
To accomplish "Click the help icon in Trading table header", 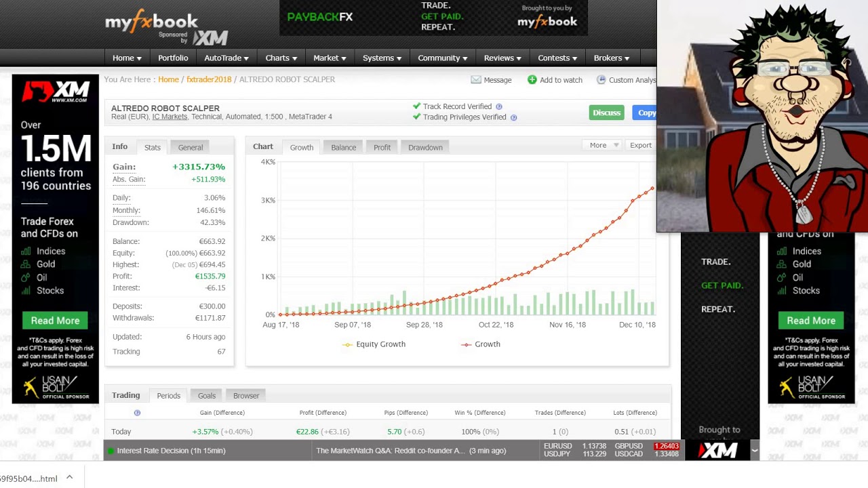I will (x=137, y=413).
